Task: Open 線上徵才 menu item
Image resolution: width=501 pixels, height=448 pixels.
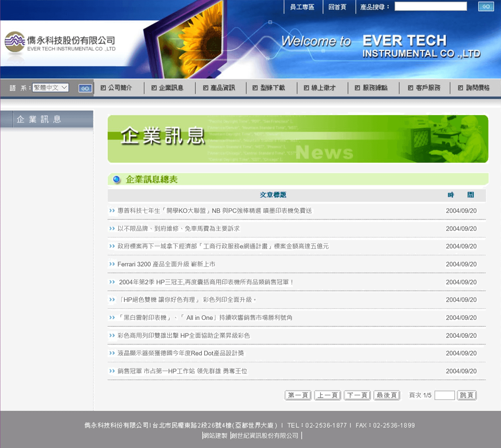Action: 323,88
